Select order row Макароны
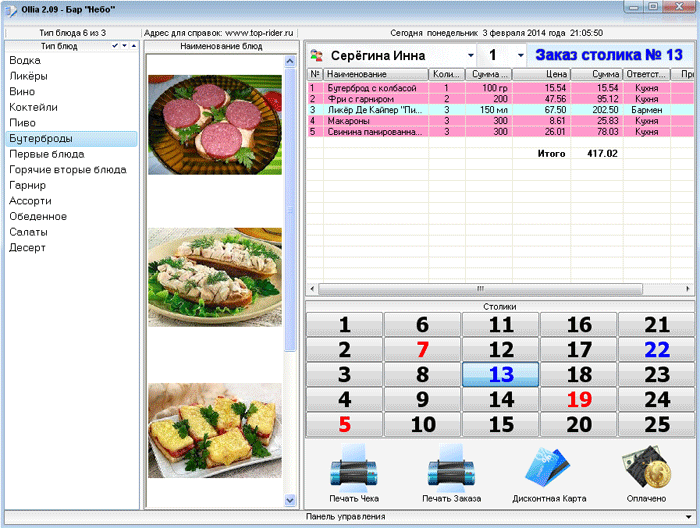700x528 pixels. 500,121
